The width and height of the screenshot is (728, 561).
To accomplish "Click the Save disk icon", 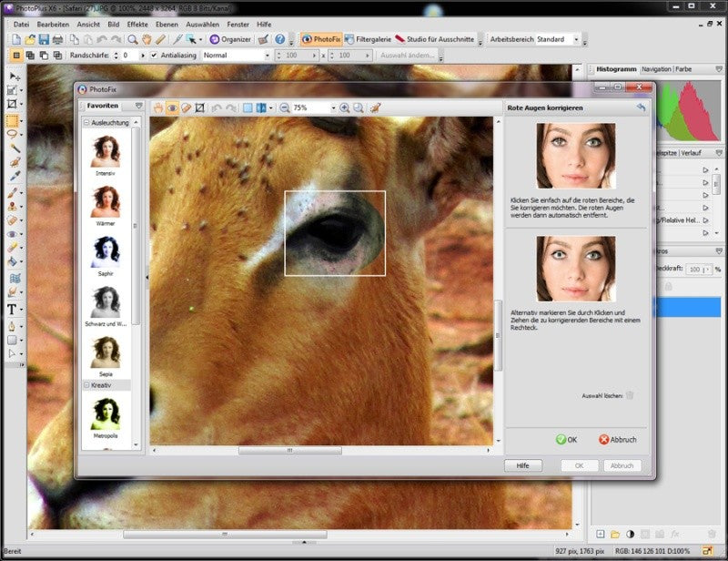I will coord(44,39).
